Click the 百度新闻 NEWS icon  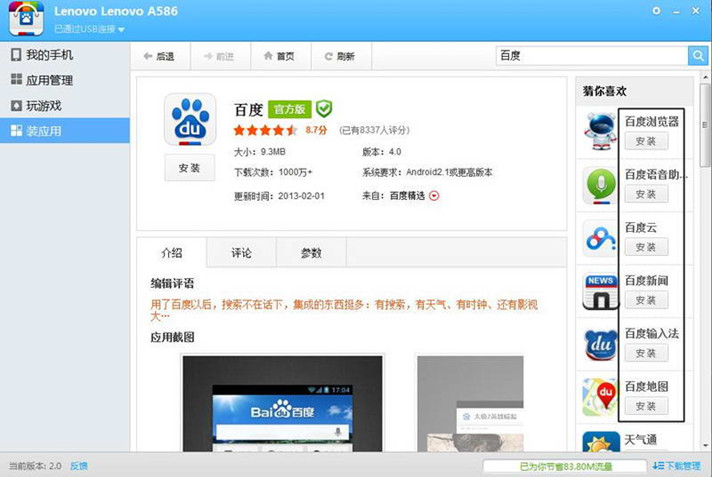(600, 292)
